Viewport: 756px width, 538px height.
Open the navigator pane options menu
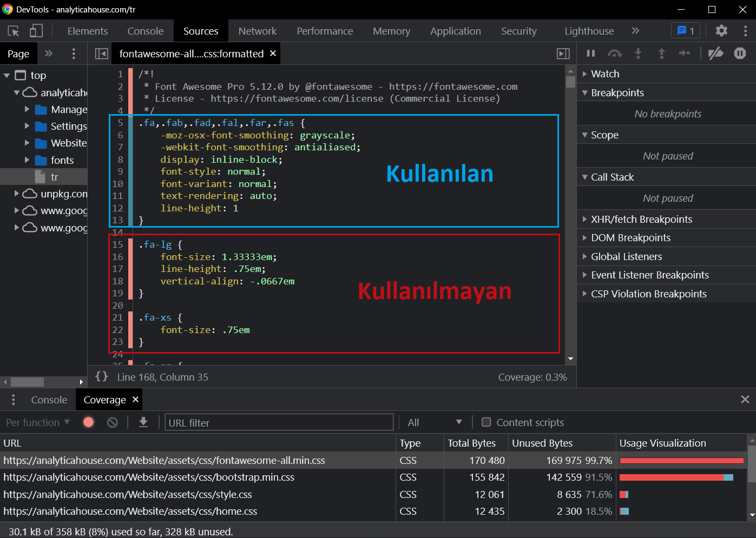[x=74, y=54]
